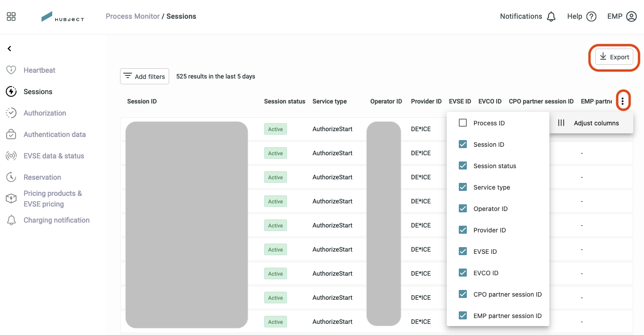Click the Help question mark icon
Image resolution: width=644 pixels, height=335 pixels.
pyautogui.click(x=591, y=17)
